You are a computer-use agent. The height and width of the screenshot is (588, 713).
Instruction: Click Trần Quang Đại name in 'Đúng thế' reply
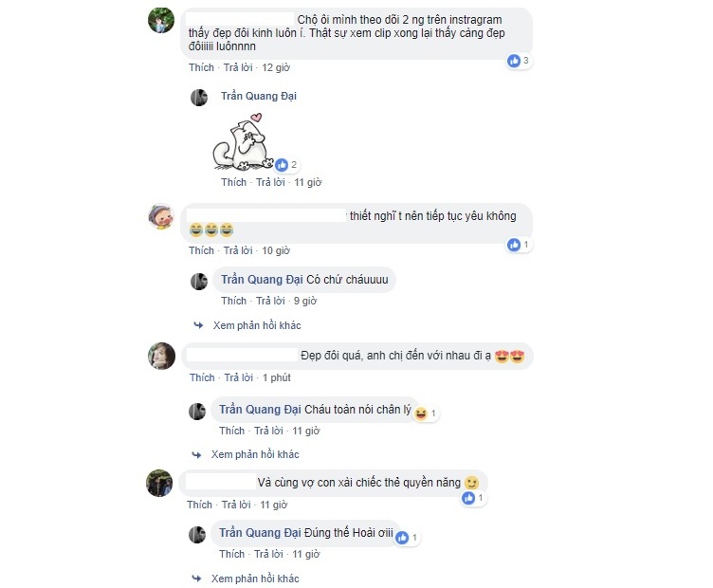(260, 533)
